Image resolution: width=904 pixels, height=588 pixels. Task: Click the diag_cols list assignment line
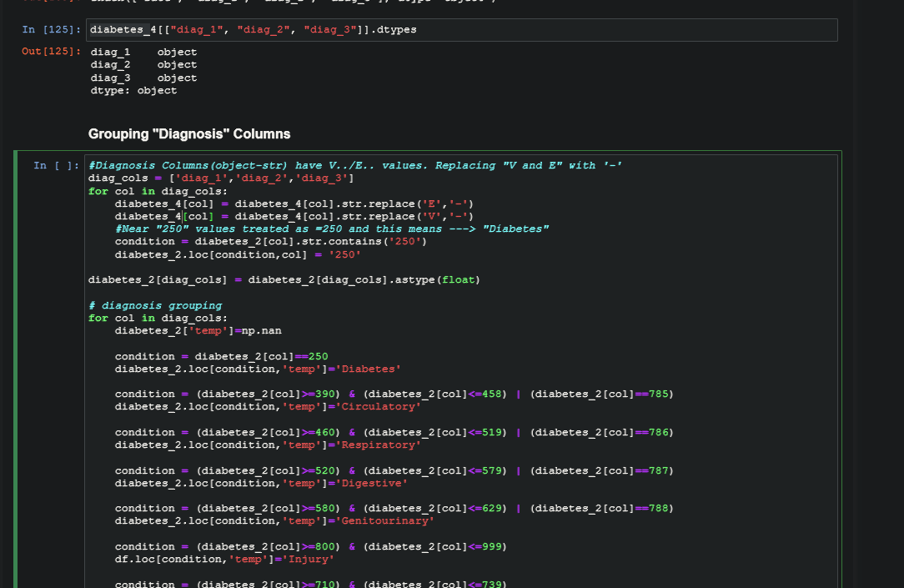[x=221, y=178]
